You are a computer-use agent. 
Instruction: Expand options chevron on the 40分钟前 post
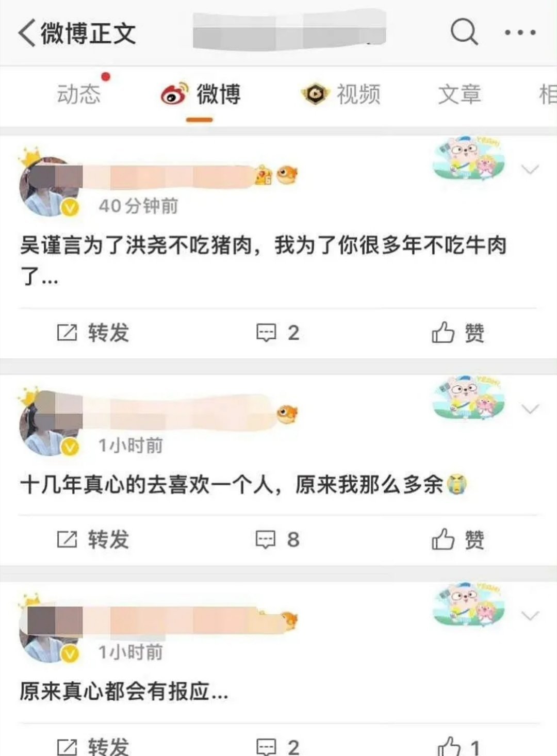pos(530,169)
